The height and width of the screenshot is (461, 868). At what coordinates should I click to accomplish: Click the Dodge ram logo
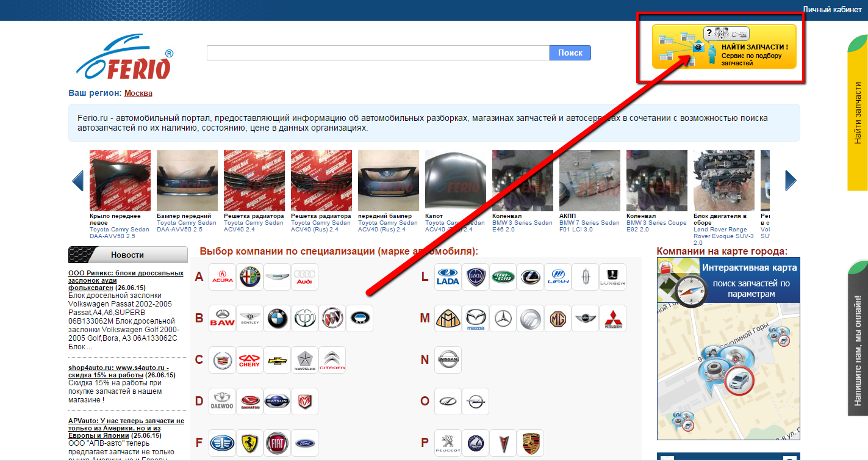[x=304, y=402]
